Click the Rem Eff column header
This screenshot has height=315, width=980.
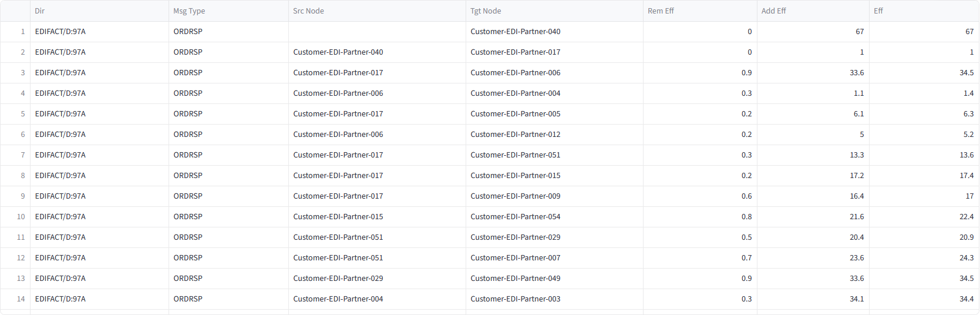click(x=661, y=11)
